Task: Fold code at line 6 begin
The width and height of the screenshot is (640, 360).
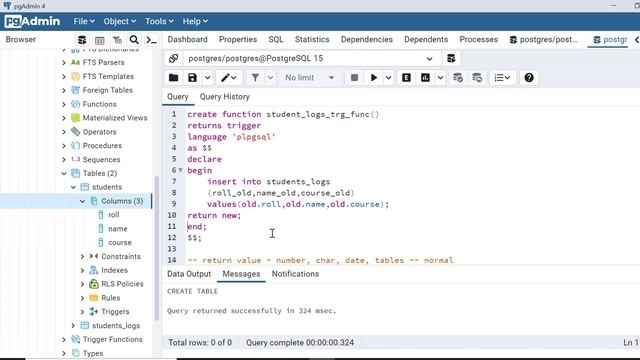Action: 180,170
